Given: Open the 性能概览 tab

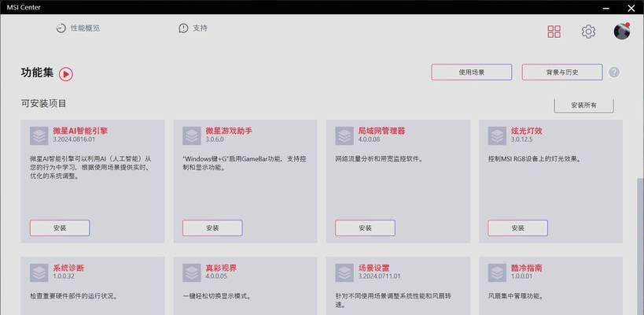Looking at the screenshot, I should coord(78,28).
